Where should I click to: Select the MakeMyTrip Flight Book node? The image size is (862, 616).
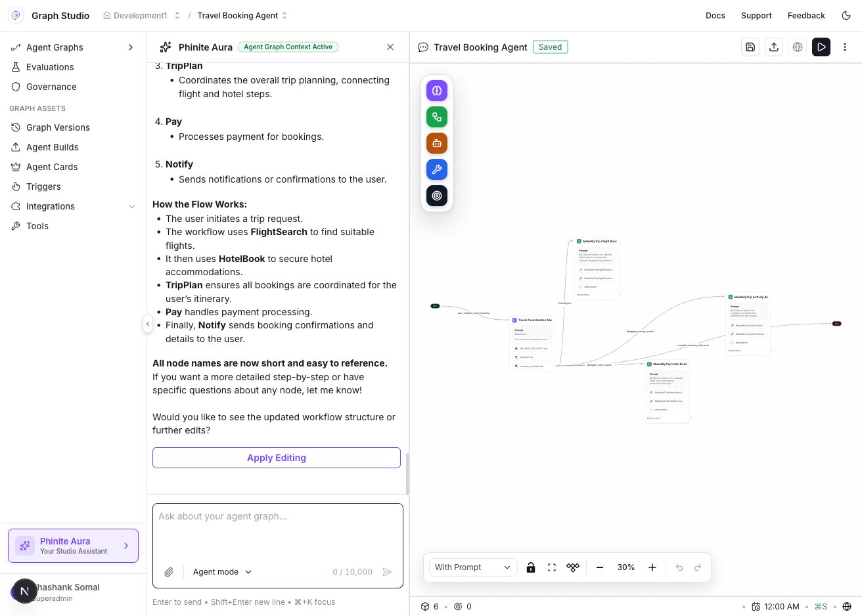coord(597,268)
